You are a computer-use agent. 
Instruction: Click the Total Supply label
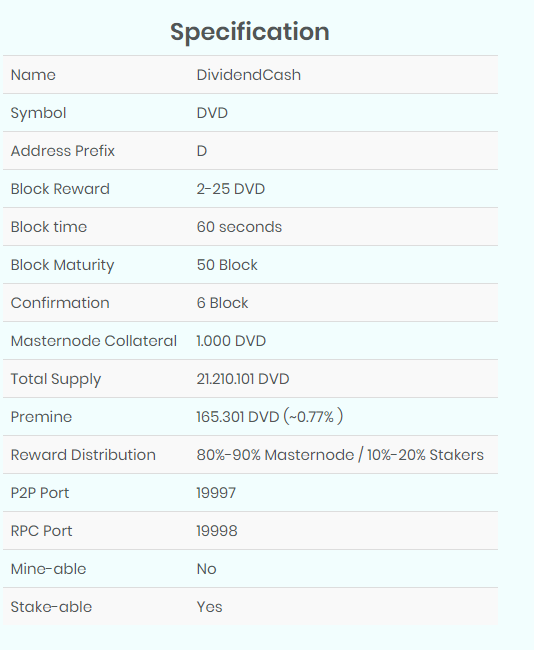(56, 379)
